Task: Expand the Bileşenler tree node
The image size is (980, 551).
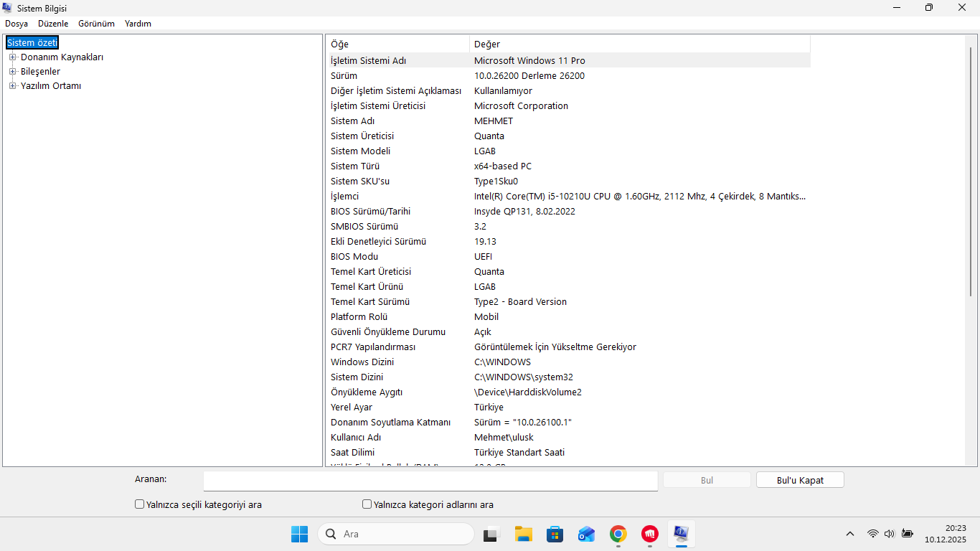Action: pos(12,72)
